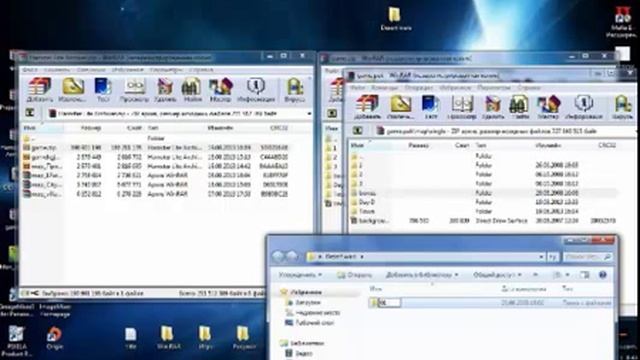Click the up-one-level icon in front WinRAR window
Viewport: 640px width, 360px height.
tap(358, 131)
